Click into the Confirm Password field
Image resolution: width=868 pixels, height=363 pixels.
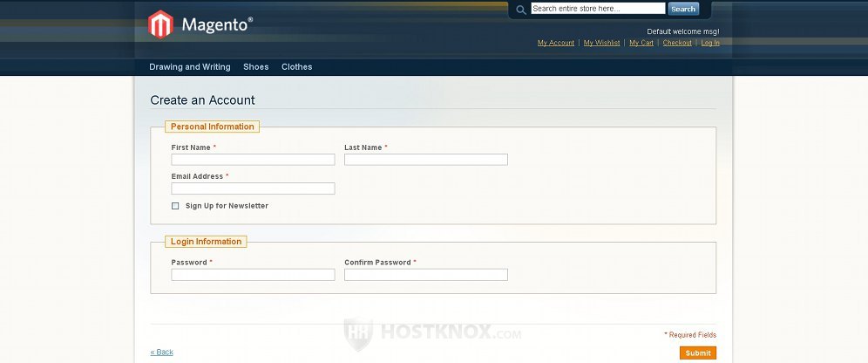point(425,274)
